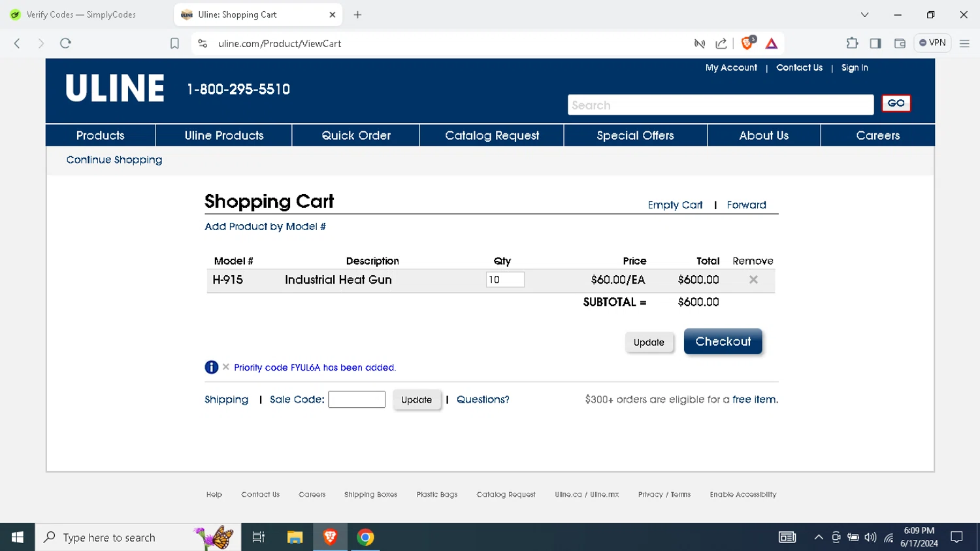Click Continue Shopping link
The width and height of the screenshot is (980, 551).
114,159
